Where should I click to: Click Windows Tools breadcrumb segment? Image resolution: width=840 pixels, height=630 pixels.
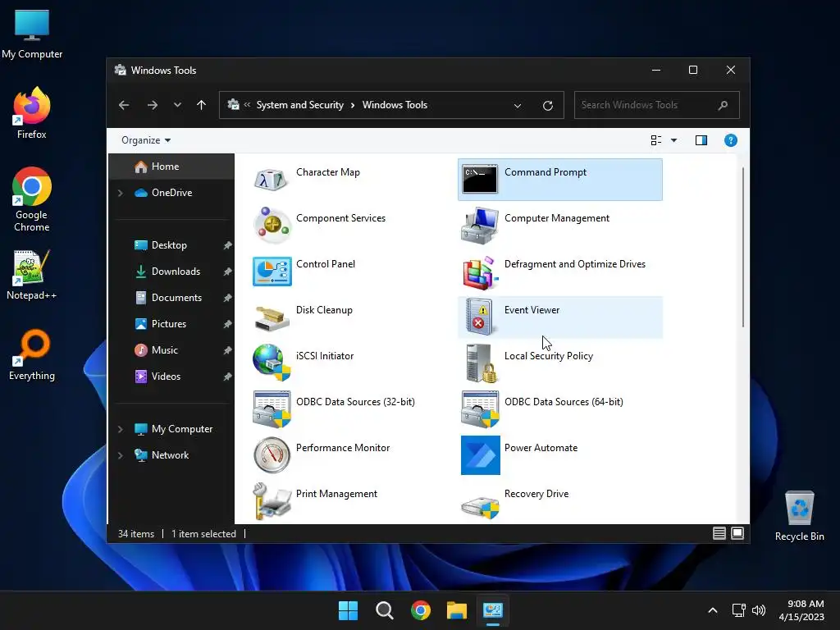395,105
